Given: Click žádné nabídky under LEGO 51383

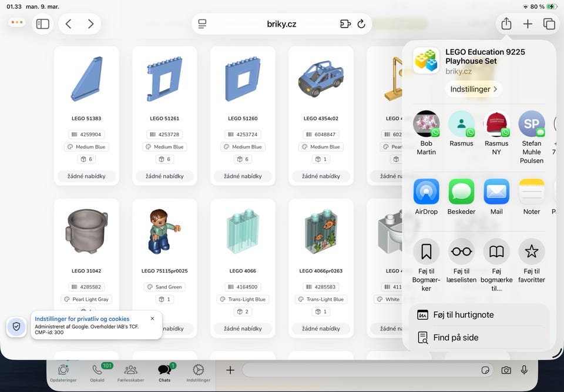Looking at the screenshot, I should [86, 176].
